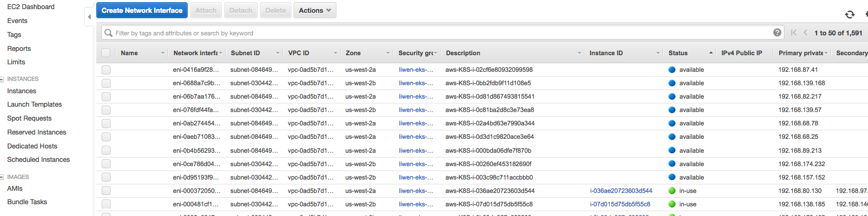868x216 pixels.
Task: Open the Actions dropdown menu
Action: click(x=314, y=10)
